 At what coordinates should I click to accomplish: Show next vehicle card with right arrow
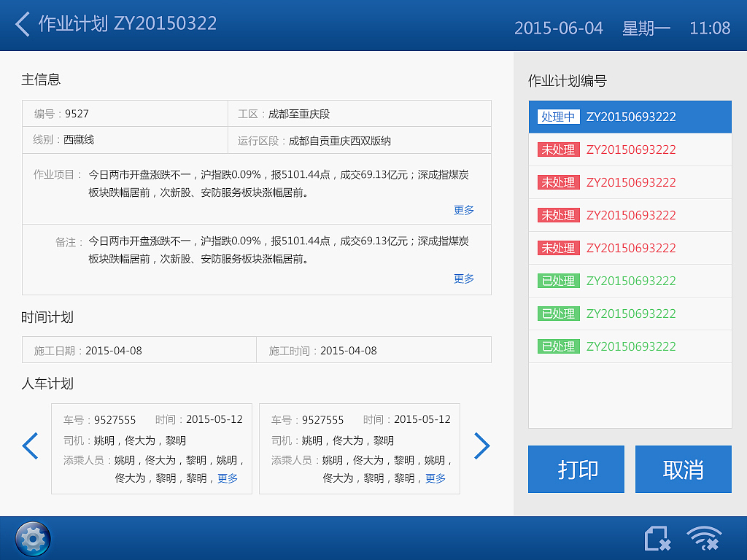pyautogui.click(x=481, y=446)
